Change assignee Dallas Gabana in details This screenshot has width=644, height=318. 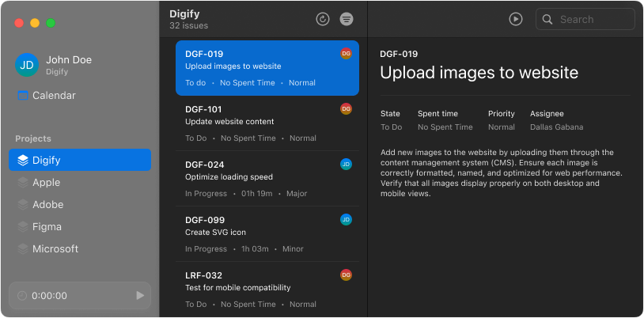click(556, 127)
